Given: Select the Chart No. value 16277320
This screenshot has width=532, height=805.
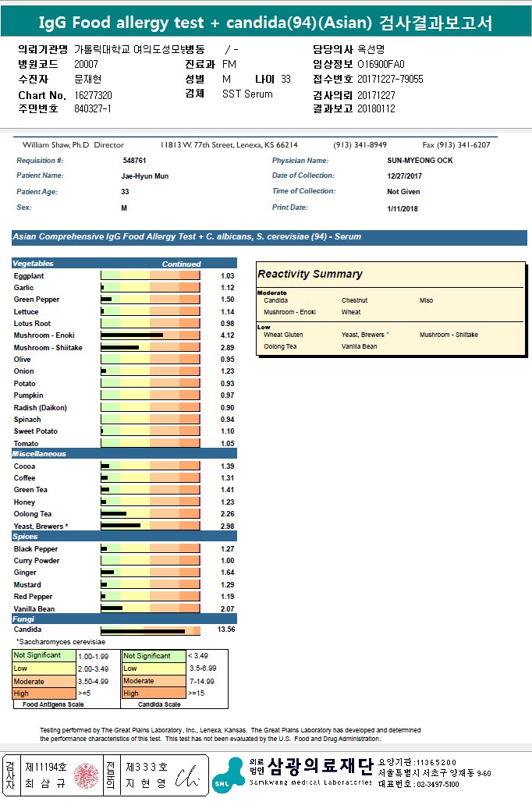Looking at the screenshot, I should [93, 95].
